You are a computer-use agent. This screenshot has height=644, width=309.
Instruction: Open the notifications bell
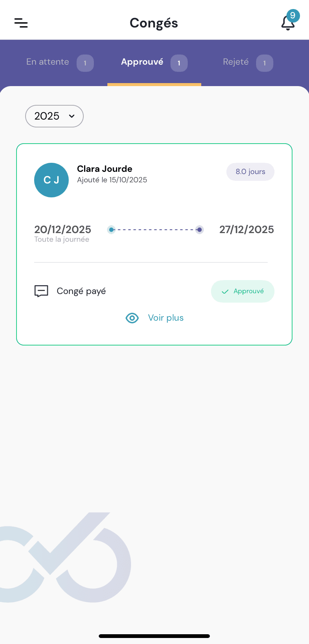point(287,24)
